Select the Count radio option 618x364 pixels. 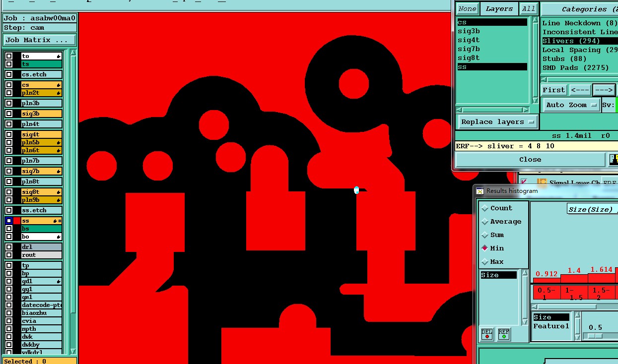[496, 208]
